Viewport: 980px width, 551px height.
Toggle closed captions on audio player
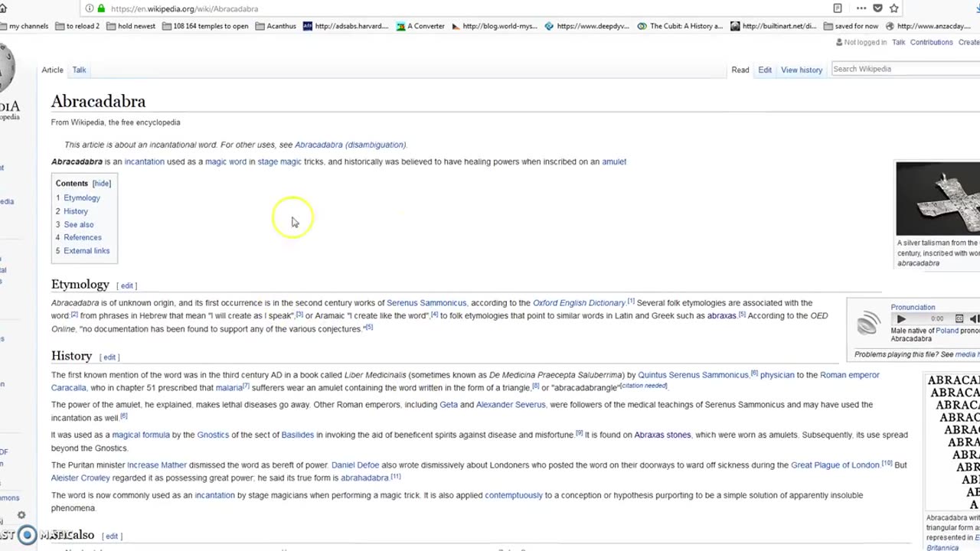(x=959, y=318)
